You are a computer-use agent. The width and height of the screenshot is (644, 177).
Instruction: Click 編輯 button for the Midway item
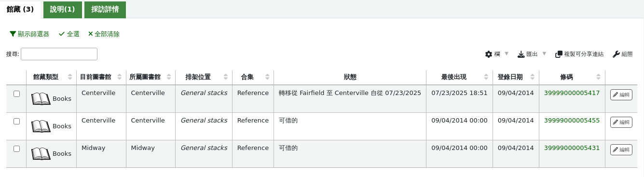point(621,150)
